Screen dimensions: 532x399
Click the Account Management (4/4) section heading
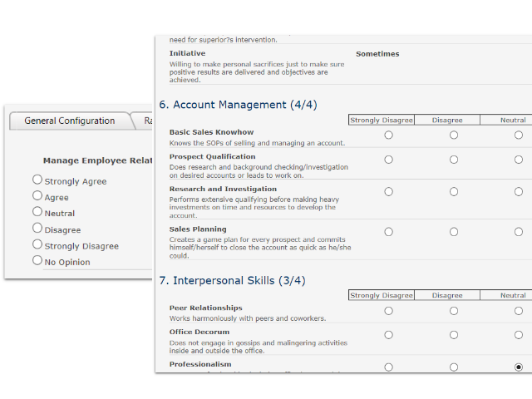pos(239,105)
